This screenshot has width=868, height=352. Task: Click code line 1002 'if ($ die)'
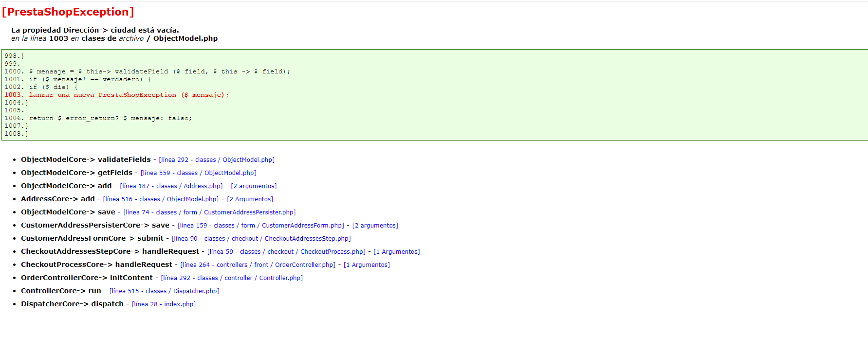(41, 87)
